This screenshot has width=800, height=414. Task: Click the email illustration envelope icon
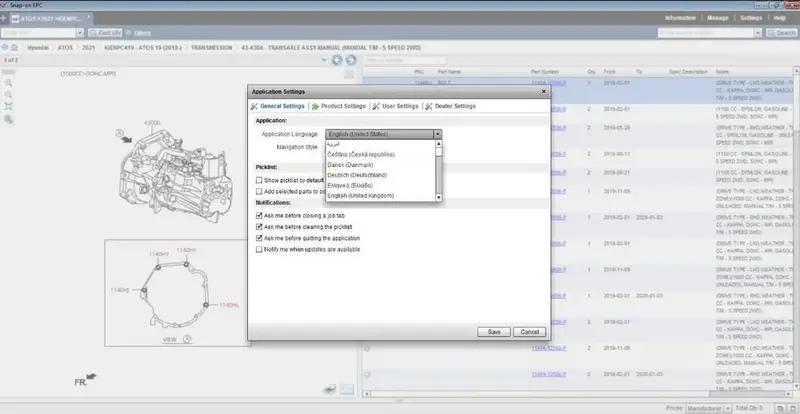pyautogui.click(x=347, y=389)
